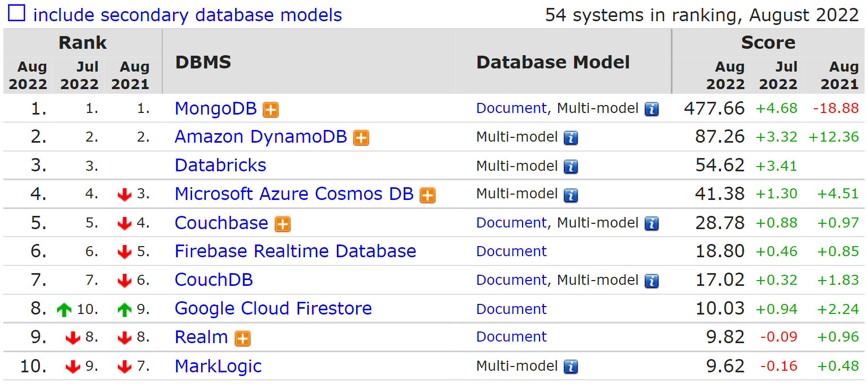Image resolution: width=868 pixels, height=384 pixels.
Task: Open the CouchDB link
Action: (x=213, y=280)
